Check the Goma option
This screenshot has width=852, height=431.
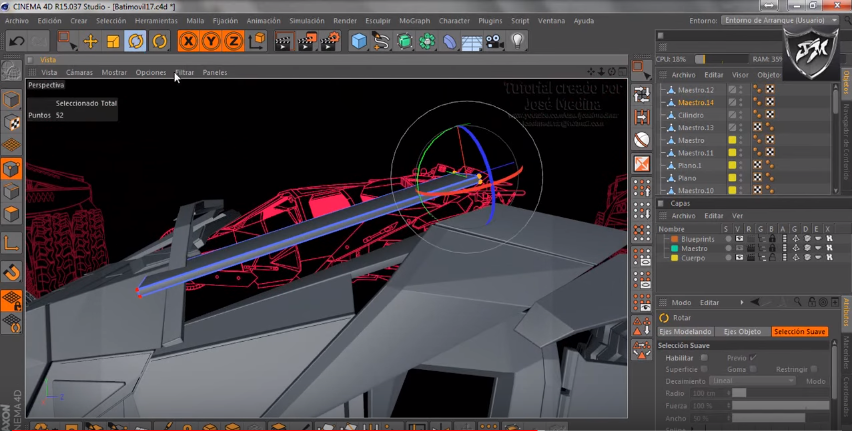point(753,369)
